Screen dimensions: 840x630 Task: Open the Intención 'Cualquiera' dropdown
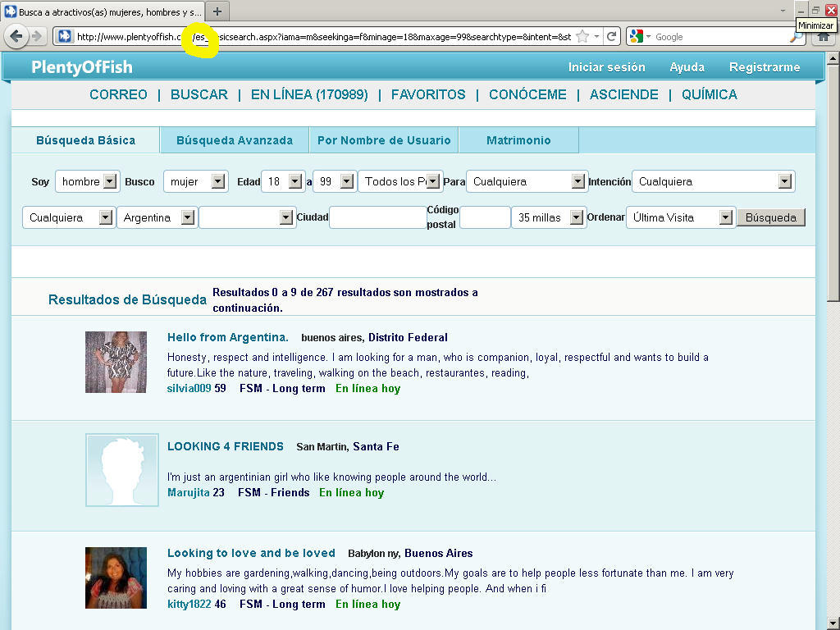[x=713, y=181]
